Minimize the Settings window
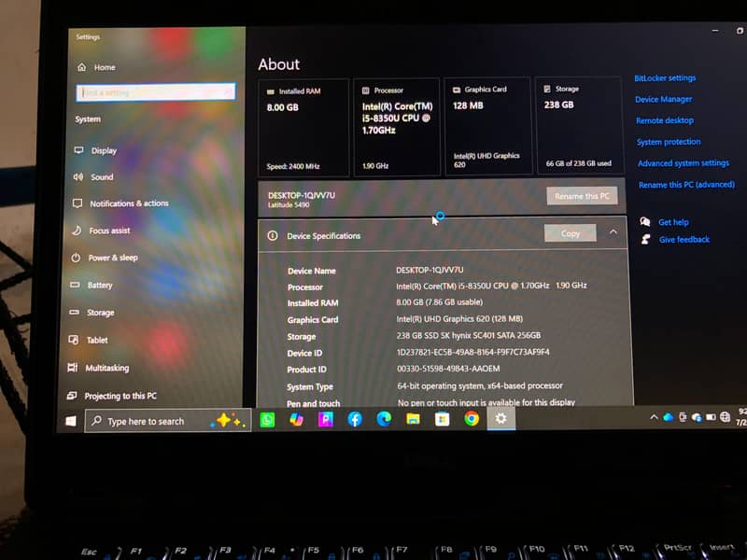 pos(715,31)
